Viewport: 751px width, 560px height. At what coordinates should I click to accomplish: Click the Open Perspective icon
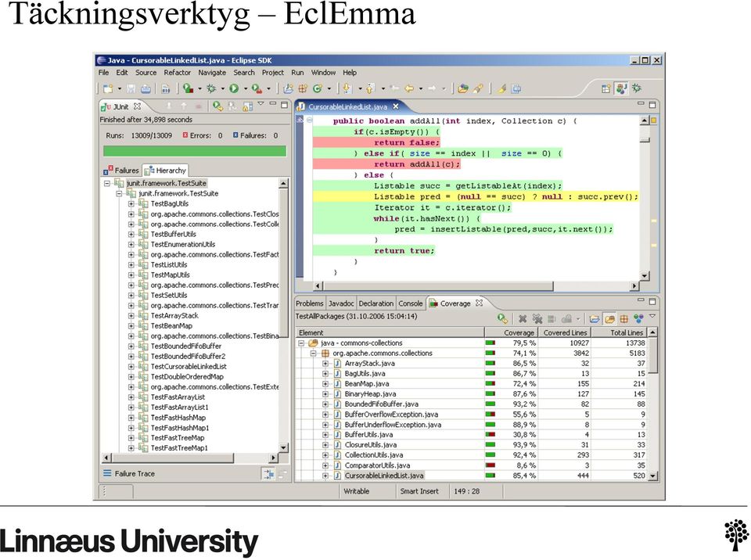[605, 88]
